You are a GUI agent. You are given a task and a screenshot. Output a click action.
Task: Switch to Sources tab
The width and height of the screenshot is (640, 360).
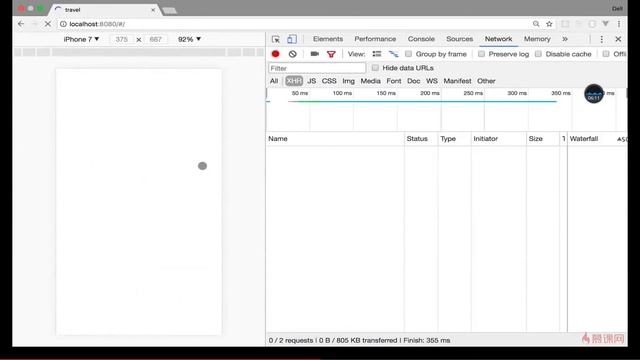pyautogui.click(x=460, y=39)
